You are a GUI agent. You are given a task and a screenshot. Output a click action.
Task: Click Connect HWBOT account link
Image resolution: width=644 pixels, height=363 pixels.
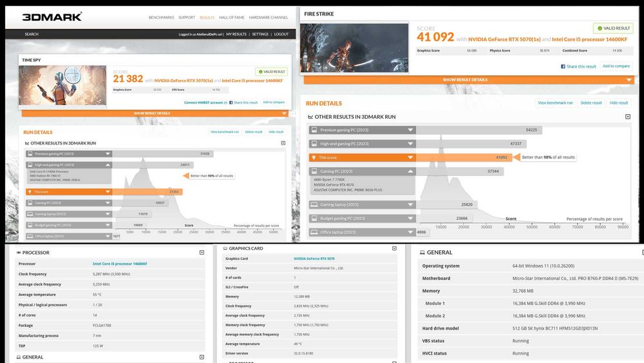tap(205, 103)
